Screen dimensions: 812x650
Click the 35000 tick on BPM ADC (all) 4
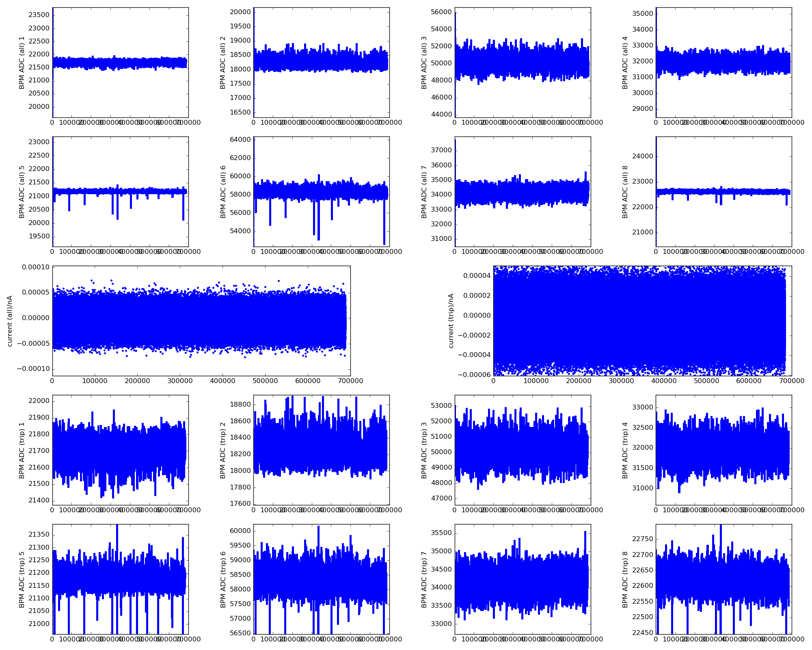[x=643, y=13]
